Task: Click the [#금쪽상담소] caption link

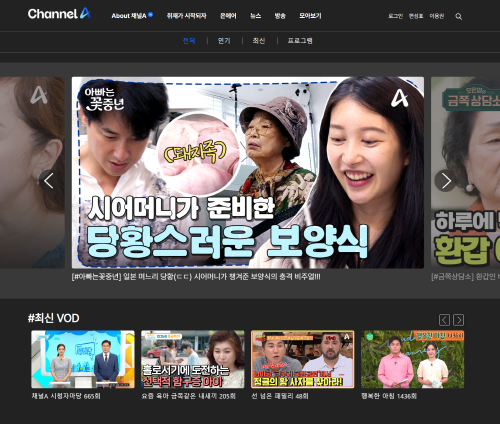Action: pyautogui.click(x=465, y=277)
